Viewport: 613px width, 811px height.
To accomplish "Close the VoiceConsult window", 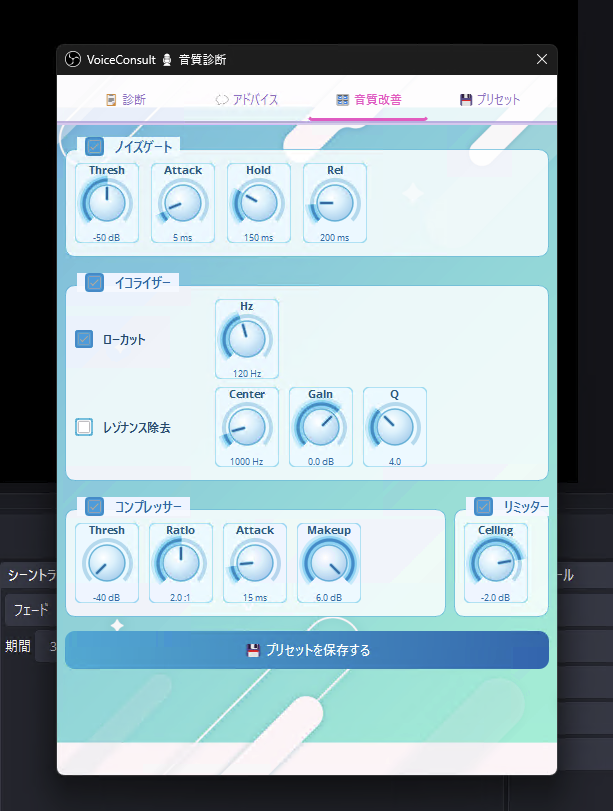I will (542, 59).
